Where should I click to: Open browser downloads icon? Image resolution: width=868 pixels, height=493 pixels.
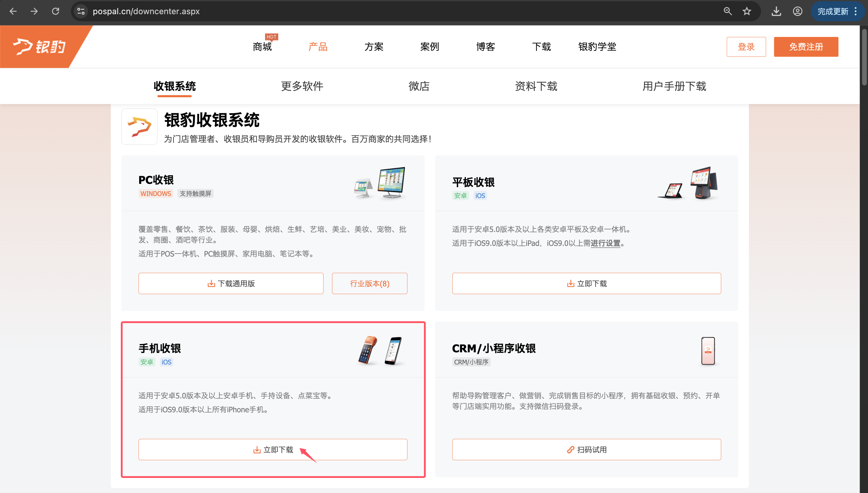click(776, 11)
